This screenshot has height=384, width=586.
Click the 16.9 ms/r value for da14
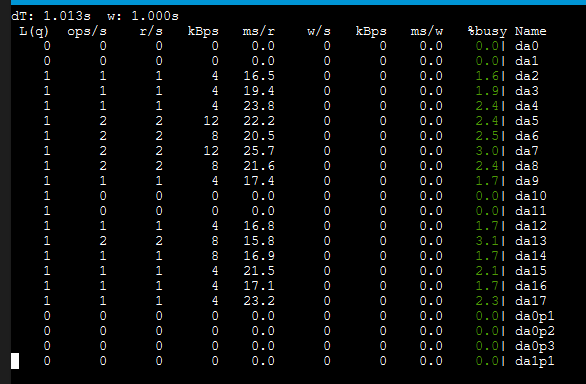pos(259,256)
